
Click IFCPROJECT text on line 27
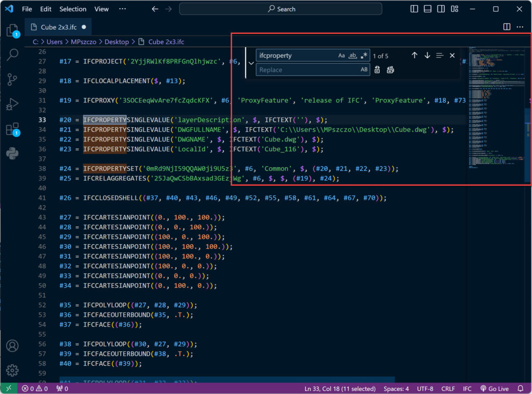103,61
